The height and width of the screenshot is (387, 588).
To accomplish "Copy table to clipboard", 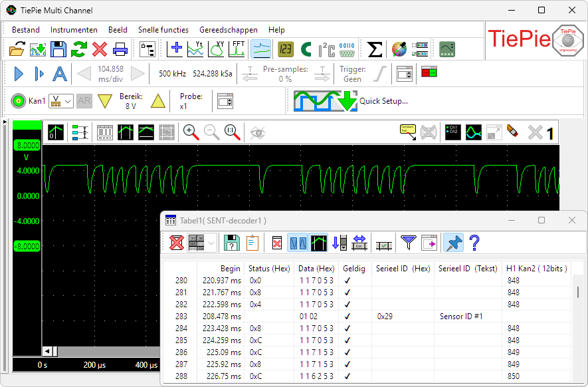I will (x=252, y=243).
